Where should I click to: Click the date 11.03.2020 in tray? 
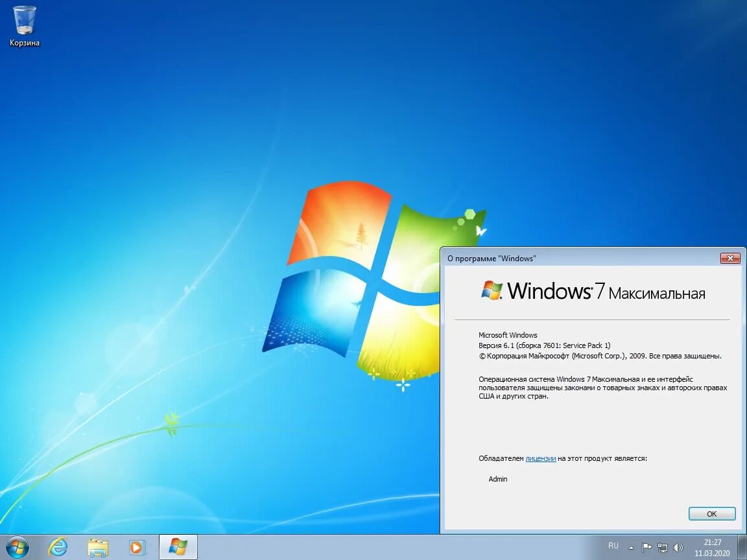pos(712,554)
